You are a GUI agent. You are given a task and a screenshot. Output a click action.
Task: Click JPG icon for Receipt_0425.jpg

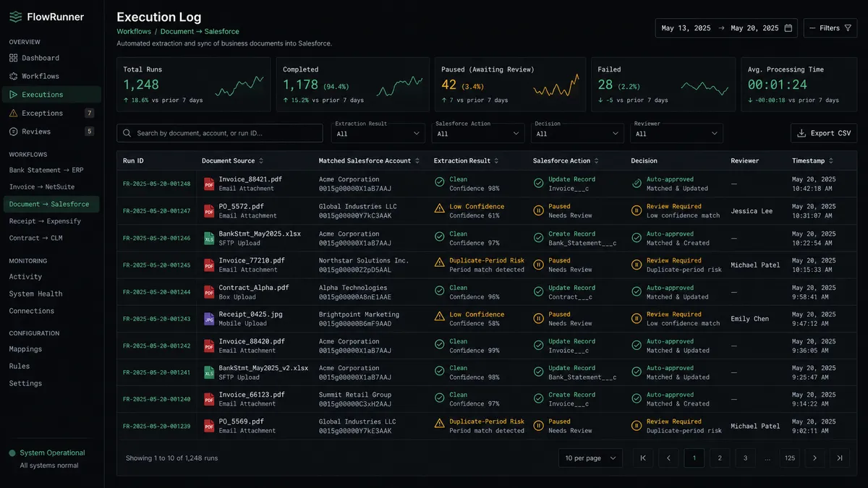coord(209,319)
